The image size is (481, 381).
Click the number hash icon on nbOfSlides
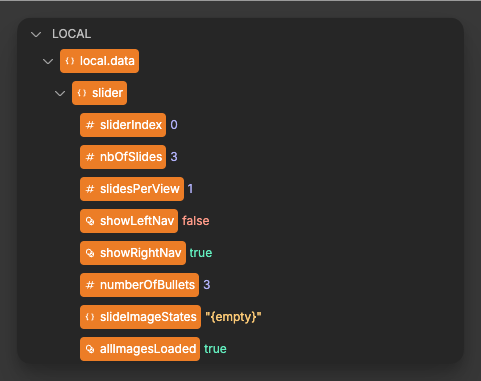click(90, 157)
